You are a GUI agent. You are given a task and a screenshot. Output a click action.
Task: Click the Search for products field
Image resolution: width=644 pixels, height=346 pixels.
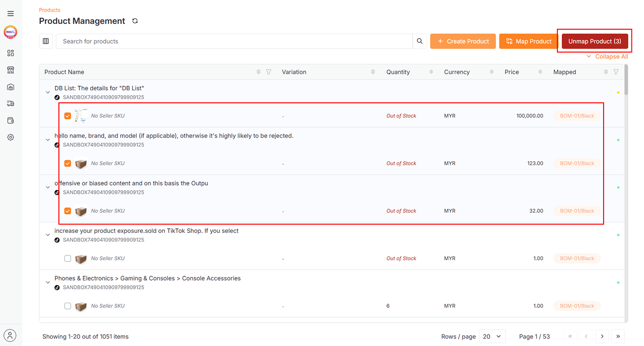click(234, 41)
